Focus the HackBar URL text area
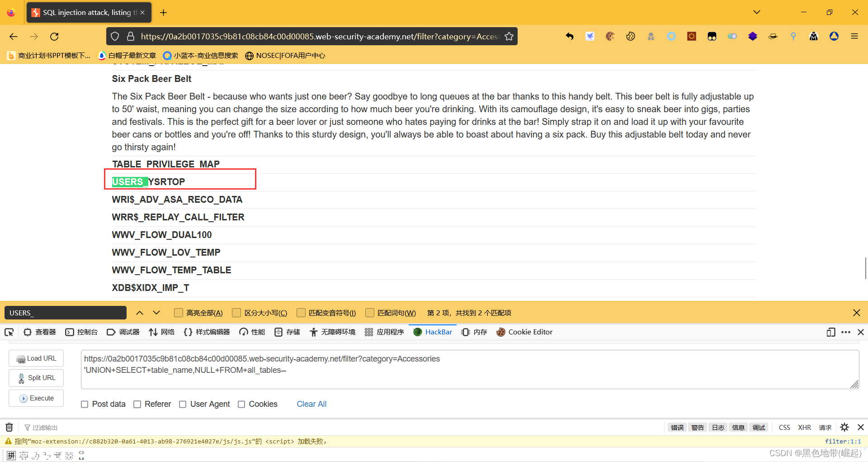 pos(470,369)
